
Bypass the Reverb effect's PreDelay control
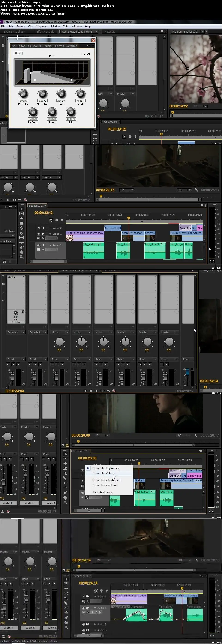[23, 312]
